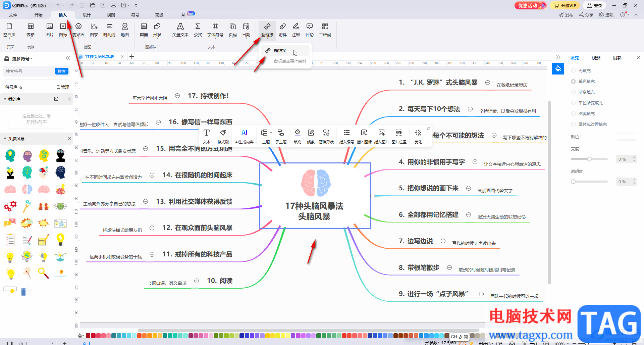Insert an attachment (附件)
The height and width of the screenshot is (345, 644).
pos(283,30)
